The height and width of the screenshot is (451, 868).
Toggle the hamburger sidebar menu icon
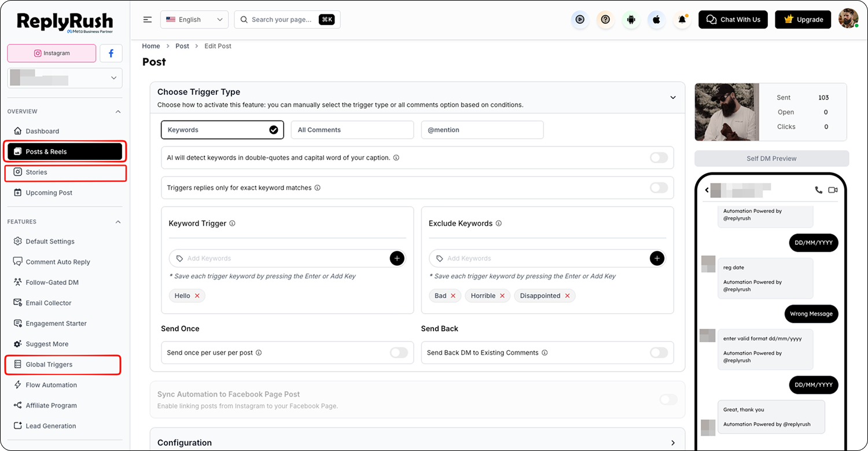tap(148, 20)
